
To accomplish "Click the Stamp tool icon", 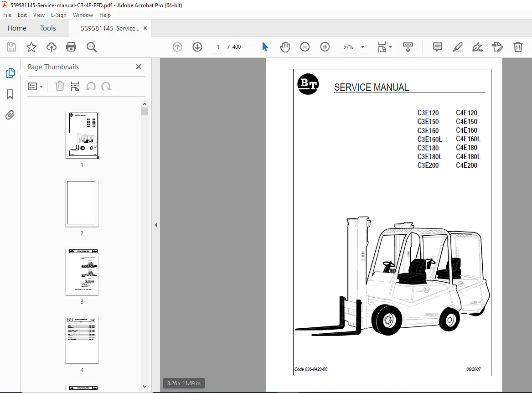I will click(497, 47).
